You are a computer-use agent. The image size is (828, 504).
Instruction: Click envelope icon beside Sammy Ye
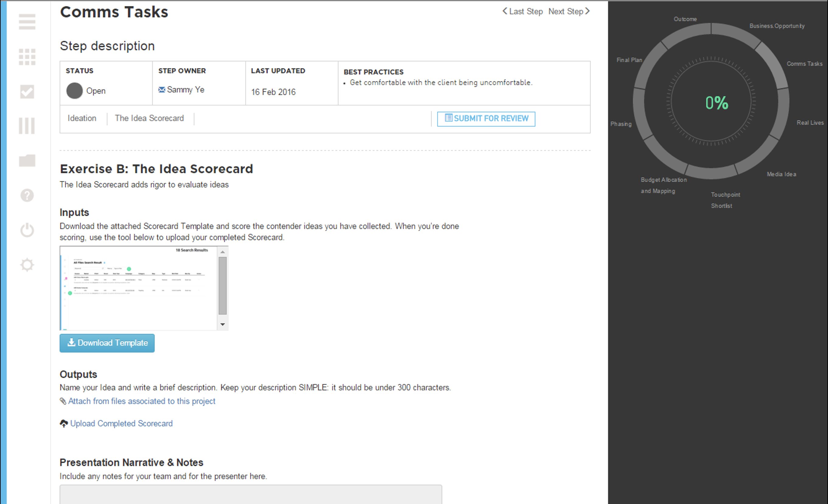point(162,90)
